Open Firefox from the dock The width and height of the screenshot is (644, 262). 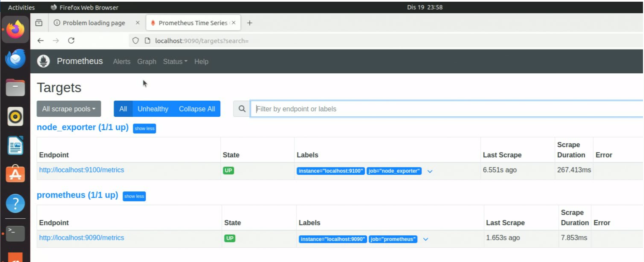click(x=15, y=29)
